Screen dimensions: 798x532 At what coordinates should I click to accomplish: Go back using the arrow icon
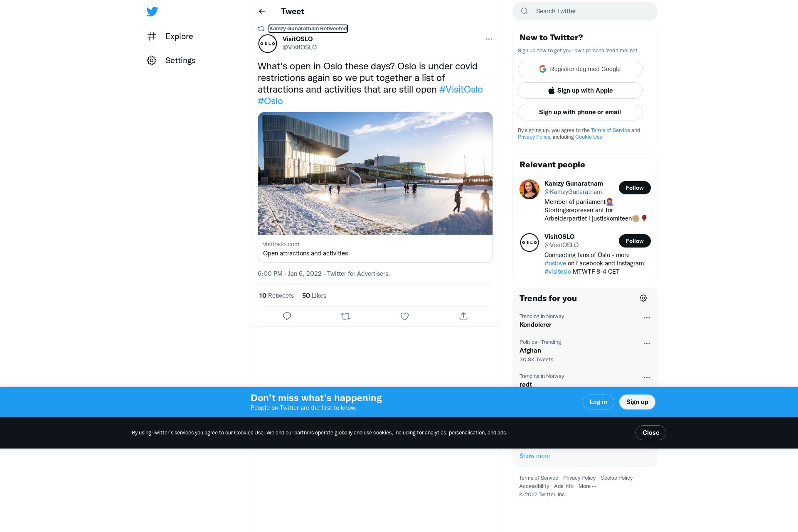pos(262,11)
